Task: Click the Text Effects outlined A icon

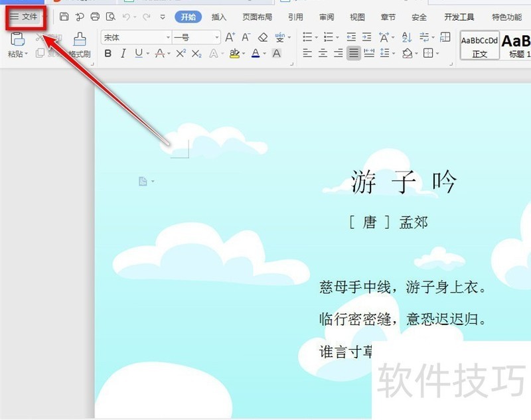Action: pyautogui.click(x=213, y=53)
